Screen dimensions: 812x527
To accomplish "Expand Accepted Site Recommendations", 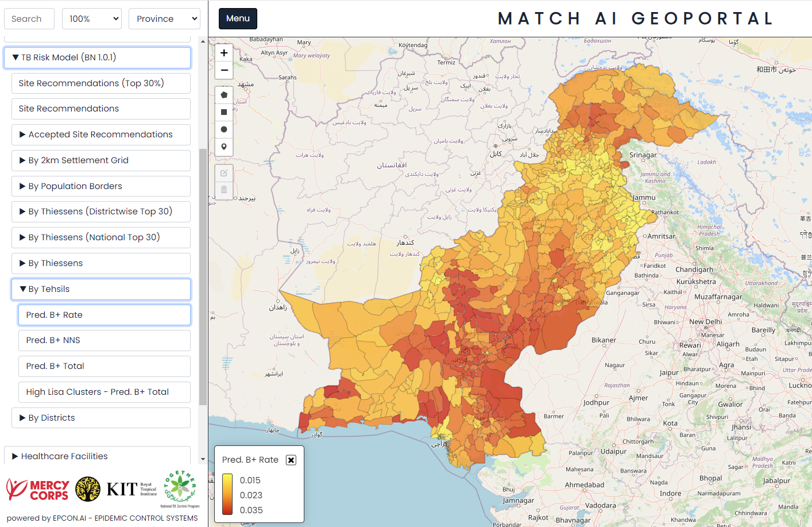I will coord(101,134).
